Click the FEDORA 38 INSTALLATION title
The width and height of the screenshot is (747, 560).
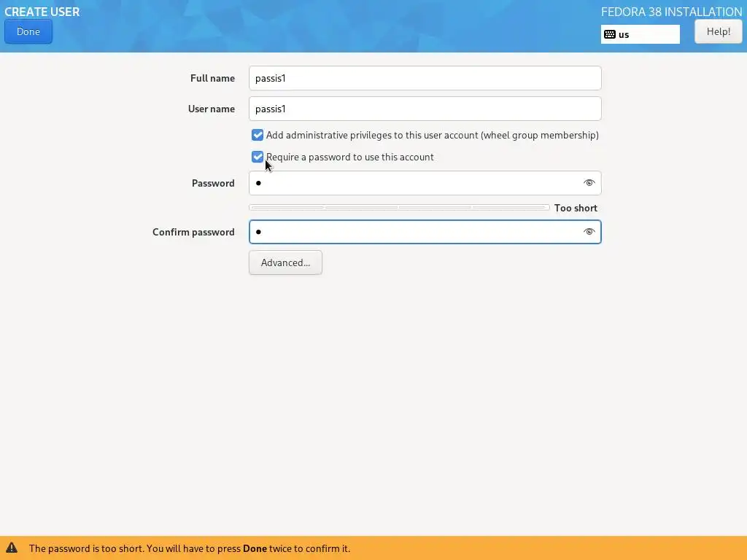point(671,12)
